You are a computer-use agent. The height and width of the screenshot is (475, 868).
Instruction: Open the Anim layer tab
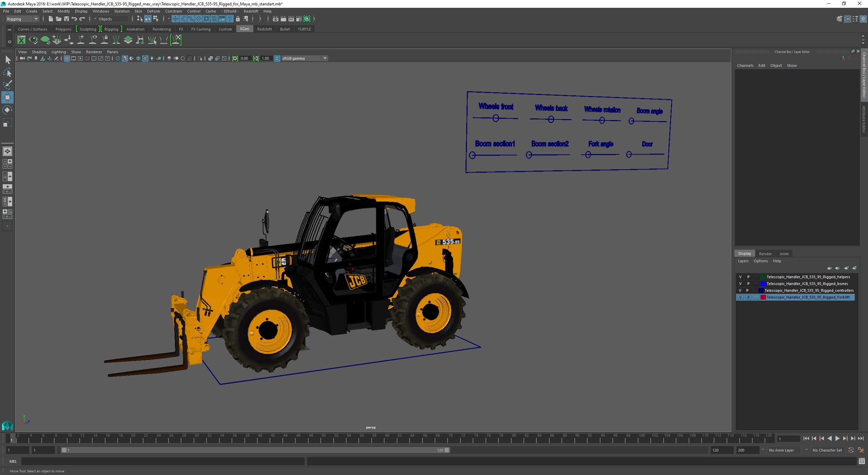[x=784, y=254]
